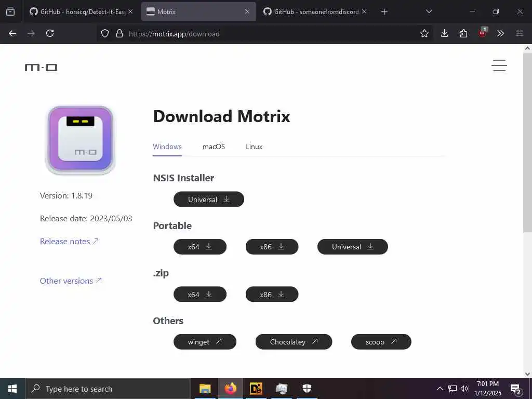This screenshot has width=532, height=399.
Task: Open Chocolatey package link
Action: (x=294, y=342)
